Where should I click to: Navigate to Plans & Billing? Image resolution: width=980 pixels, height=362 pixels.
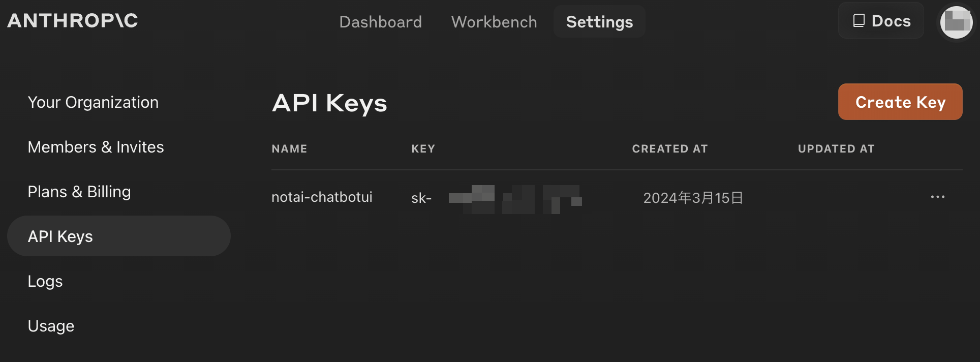79,192
